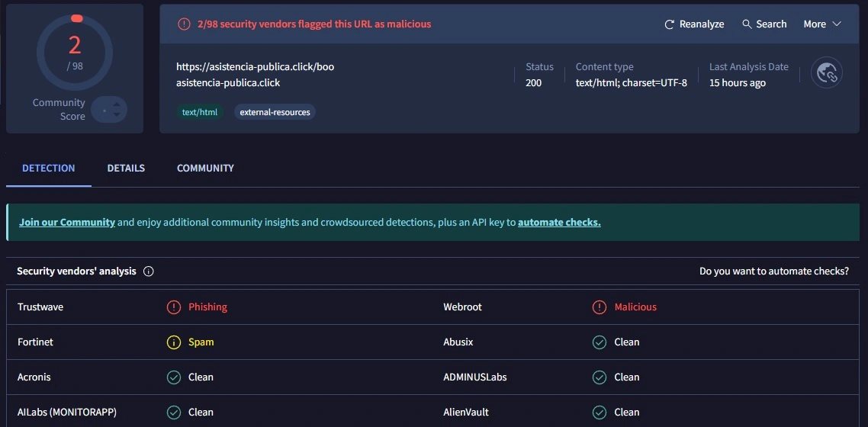Select the DETECTION tab
This screenshot has height=427, width=868.
49,168
